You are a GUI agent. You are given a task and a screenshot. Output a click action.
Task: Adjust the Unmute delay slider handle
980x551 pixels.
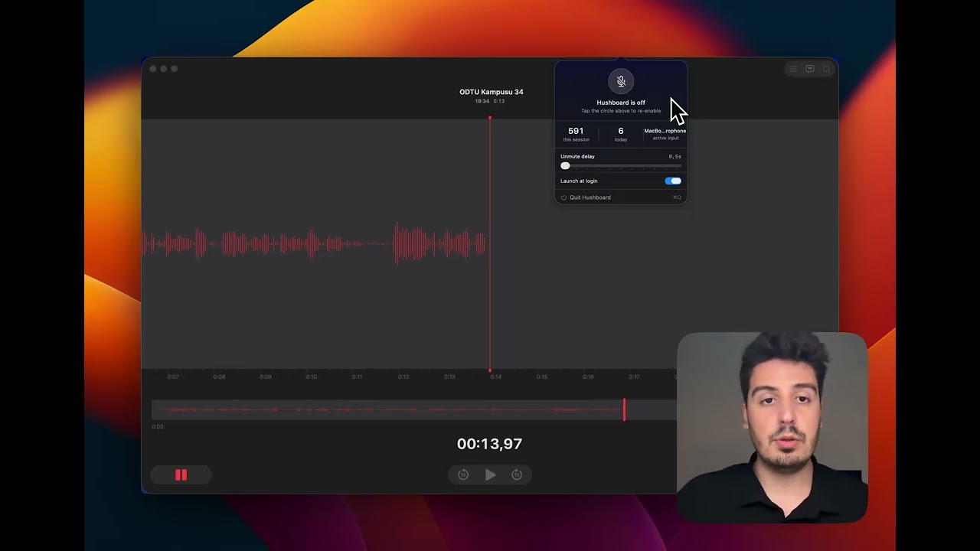tap(565, 166)
